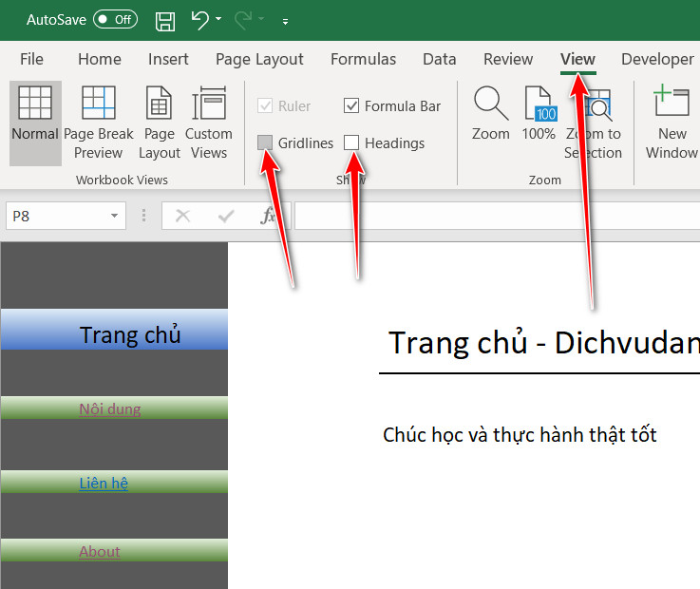Open the Page Layout ribbon tab
This screenshot has width=700, height=589.
tap(259, 59)
